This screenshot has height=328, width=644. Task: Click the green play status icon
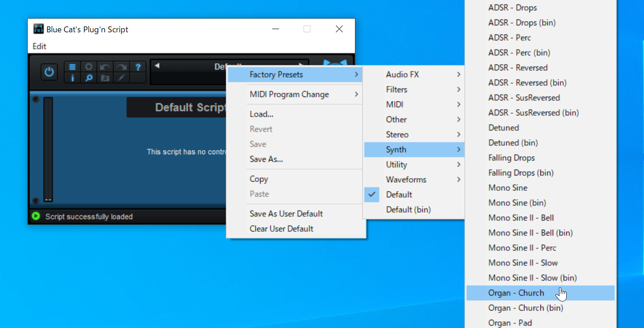35,216
